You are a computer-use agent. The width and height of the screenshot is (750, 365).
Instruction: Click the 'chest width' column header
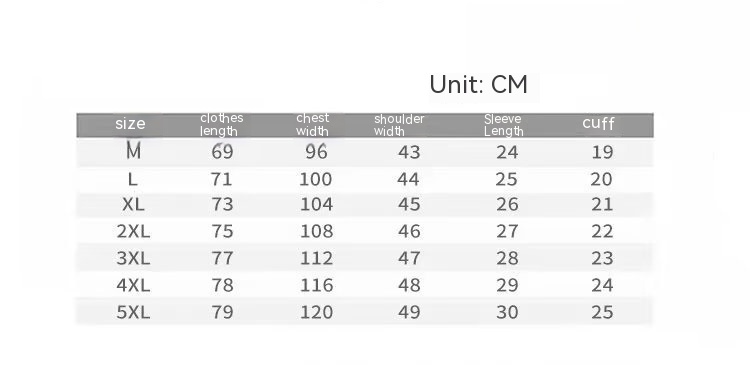coord(312,124)
